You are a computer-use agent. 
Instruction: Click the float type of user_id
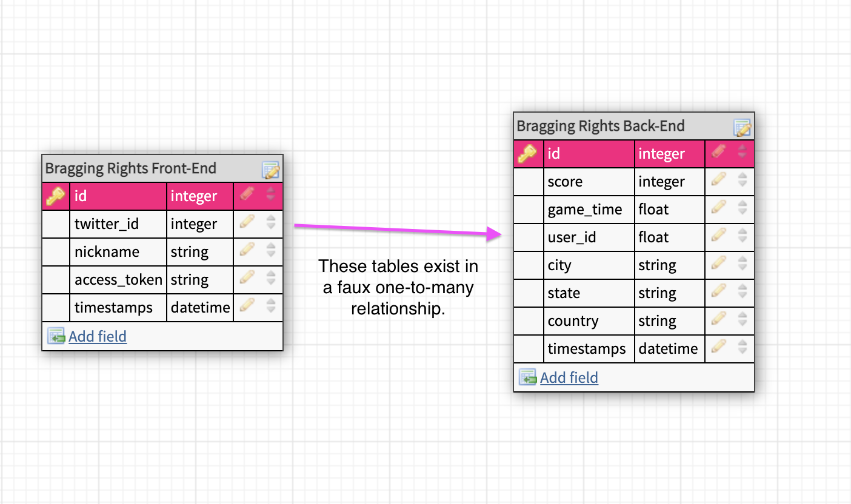(x=653, y=237)
